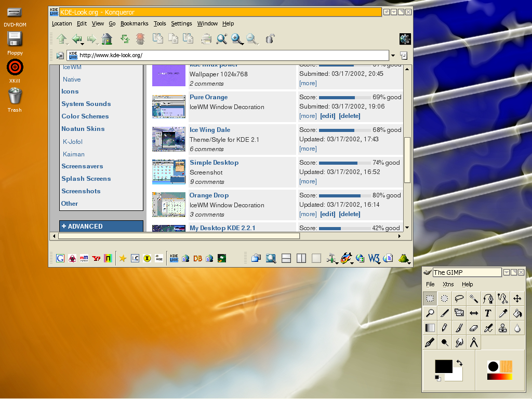Select the Bucket Fill tool in GIMP
The height and width of the screenshot is (399, 532).
coord(517,313)
